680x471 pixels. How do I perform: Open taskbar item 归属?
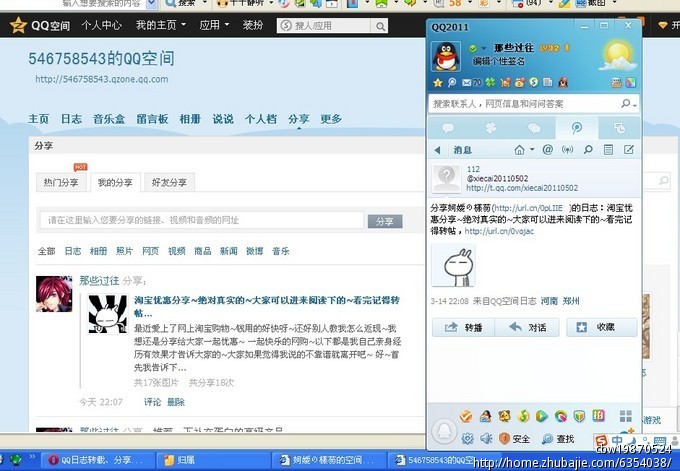coord(212,460)
